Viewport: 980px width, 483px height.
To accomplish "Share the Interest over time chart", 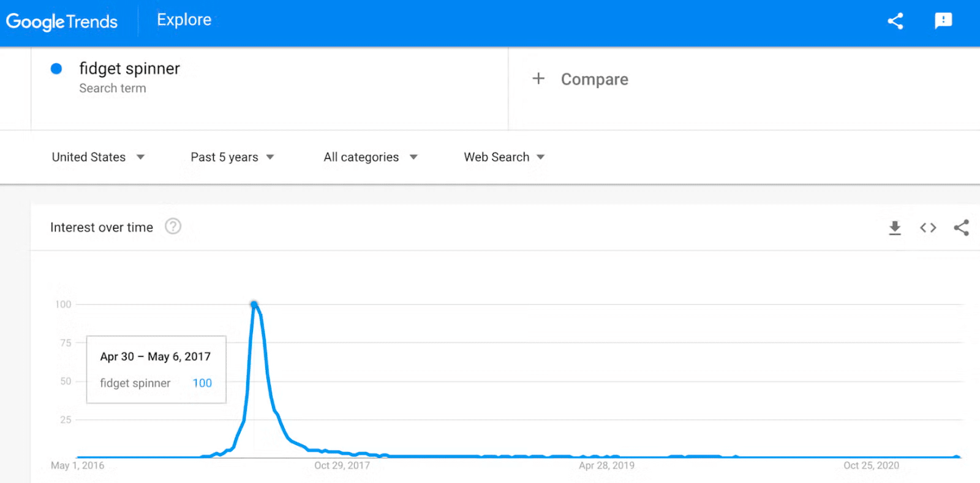I will tap(962, 228).
